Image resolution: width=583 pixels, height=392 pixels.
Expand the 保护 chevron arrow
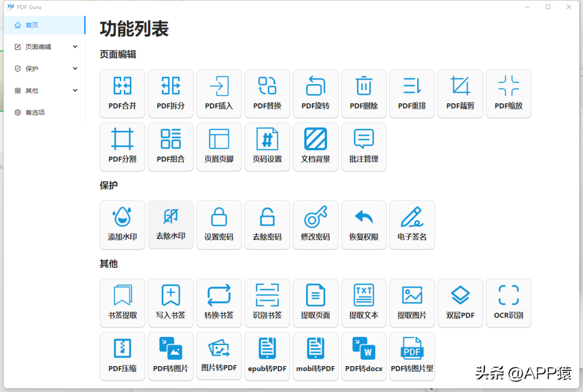pyautogui.click(x=75, y=69)
